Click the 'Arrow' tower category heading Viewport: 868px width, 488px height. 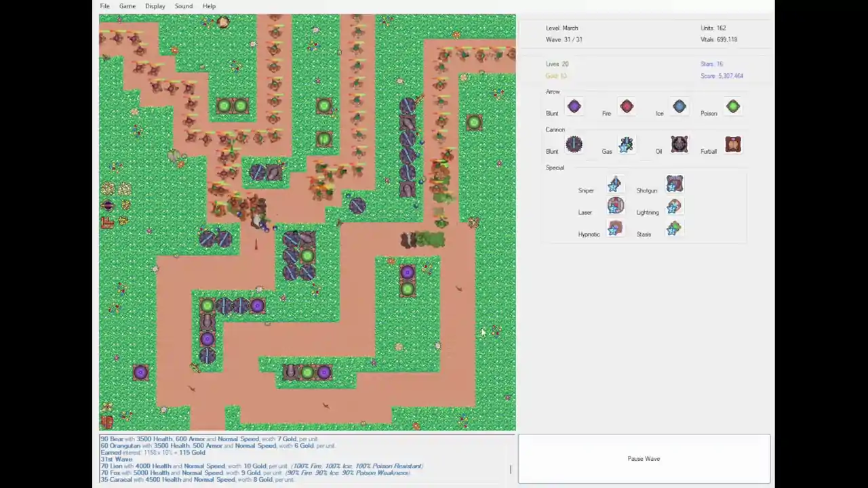(553, 91)
